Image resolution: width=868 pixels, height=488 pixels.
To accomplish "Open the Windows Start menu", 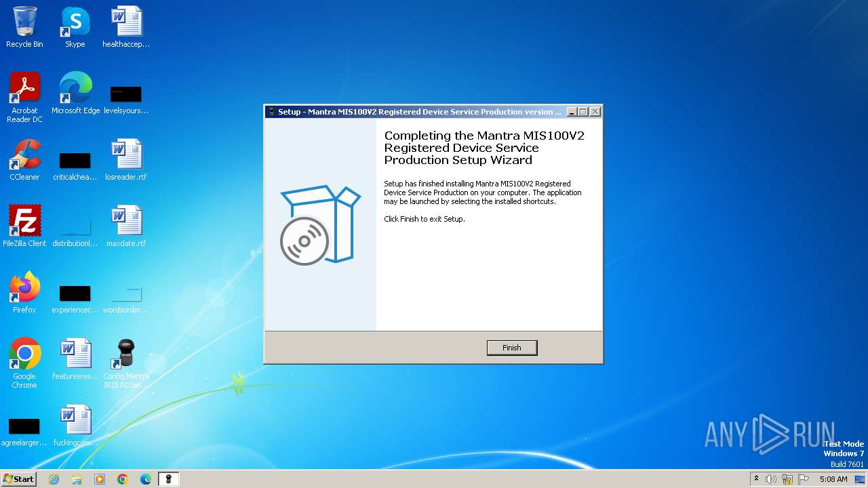I will pyautogui.click(x=19, y=479).
